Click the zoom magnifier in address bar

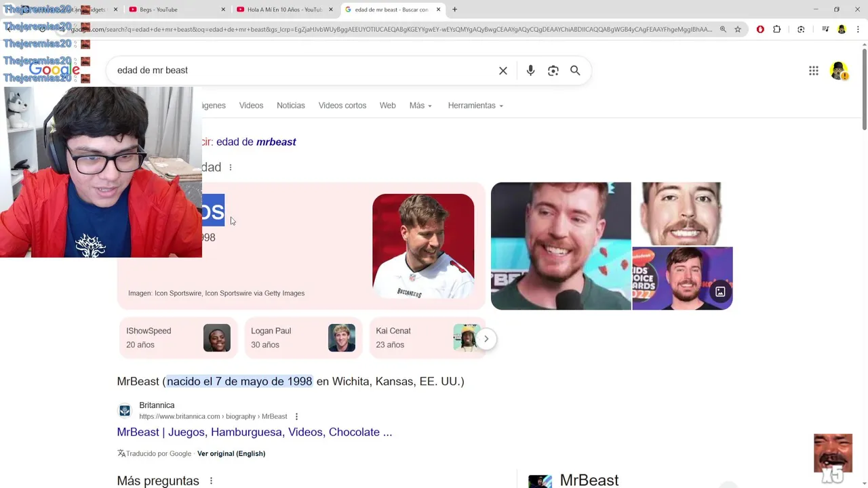click(x=723, y=29)
